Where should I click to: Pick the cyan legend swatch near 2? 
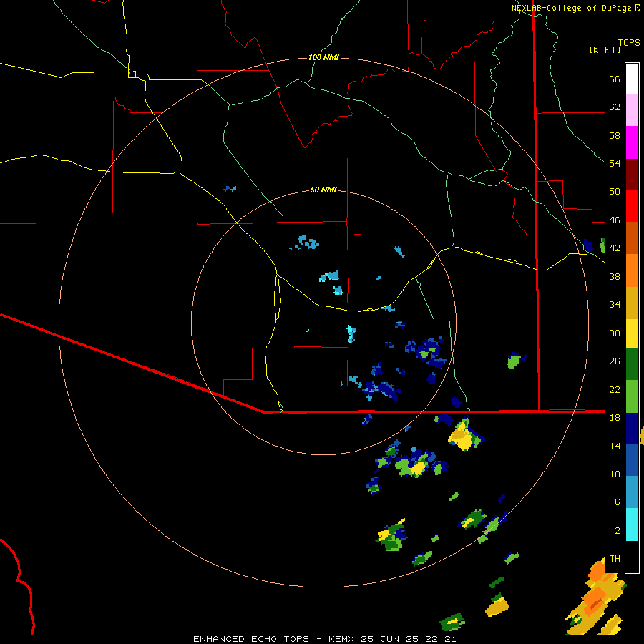click(x=632, y=525)
